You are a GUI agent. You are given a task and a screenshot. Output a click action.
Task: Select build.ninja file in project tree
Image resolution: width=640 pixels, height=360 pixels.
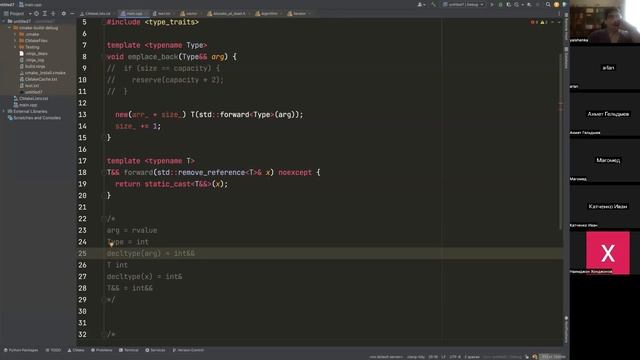35,67
